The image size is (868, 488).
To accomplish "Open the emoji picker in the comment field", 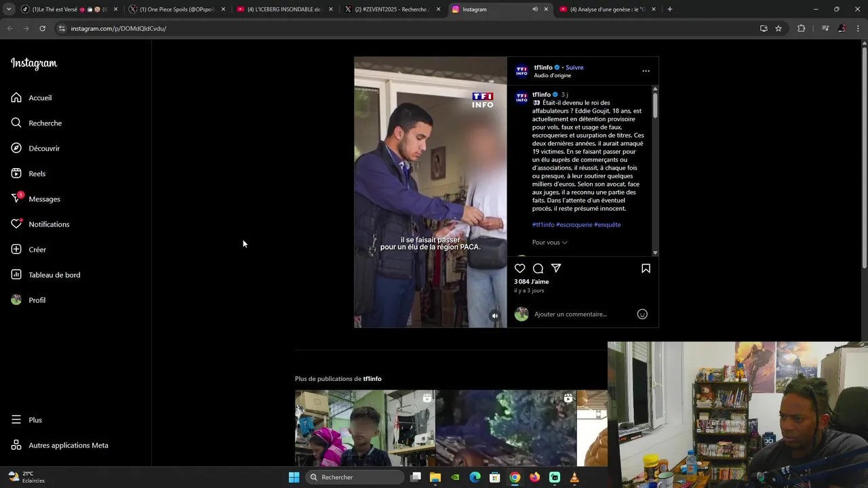I will [642, 314].
